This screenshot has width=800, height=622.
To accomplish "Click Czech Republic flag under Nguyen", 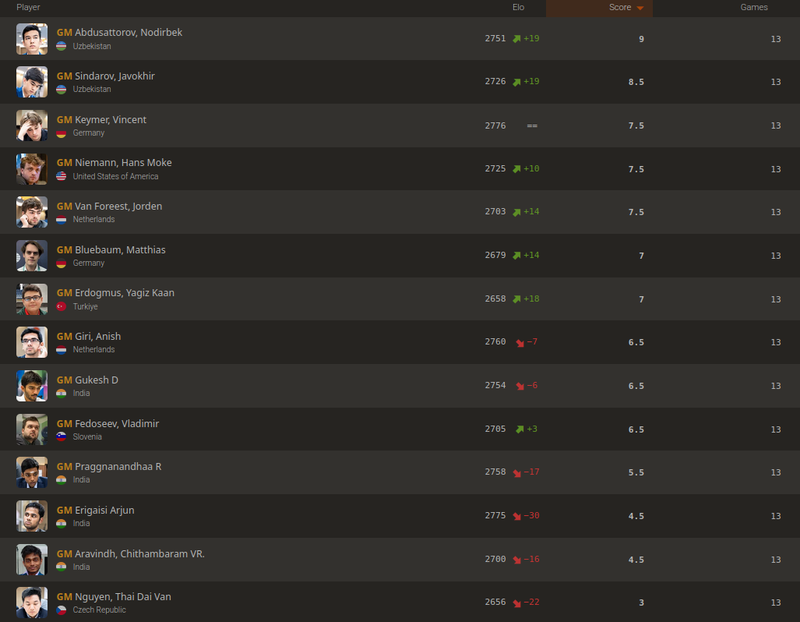I will pos(62,610).
